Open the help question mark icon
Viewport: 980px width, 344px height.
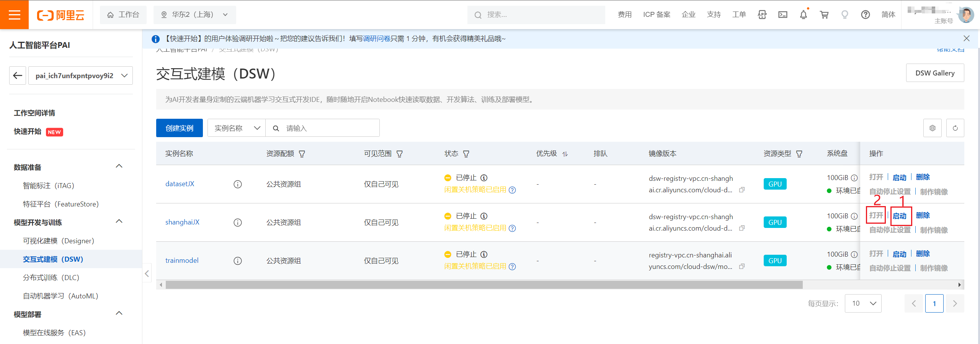point(865,15)
